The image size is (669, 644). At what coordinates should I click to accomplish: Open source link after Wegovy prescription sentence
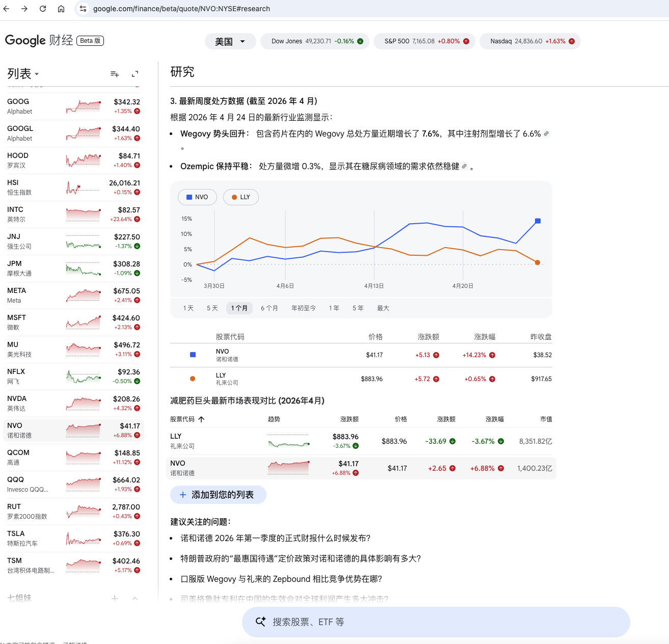546,133
